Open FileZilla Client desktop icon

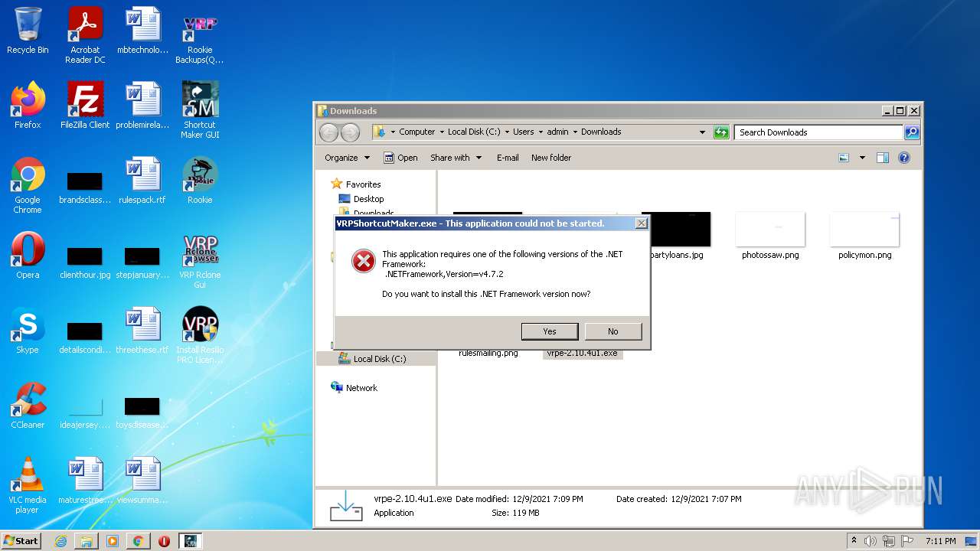pyautogui.click(x=85, y=106)
